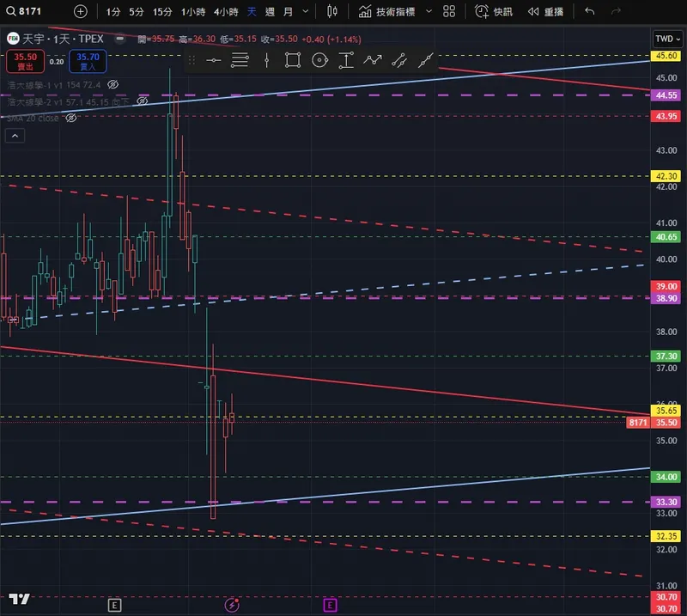Click the red 35.50 賣出 sell button
The width and height of the screenshot is (687, 616).
coord(25,61)
